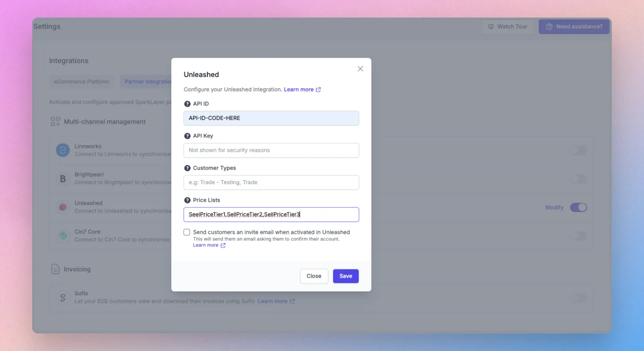
Task: Toggle the Linnworks integration switch
Action: pyautogui.click(x=578, y=150)
